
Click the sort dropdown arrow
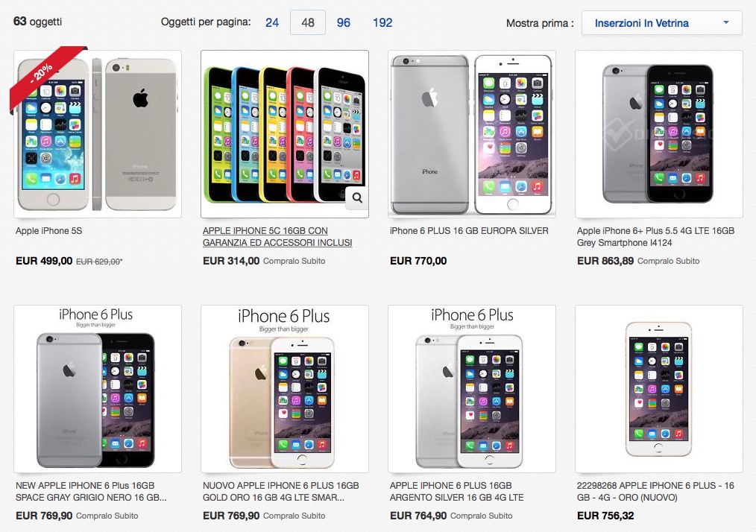tap(725, 22)
